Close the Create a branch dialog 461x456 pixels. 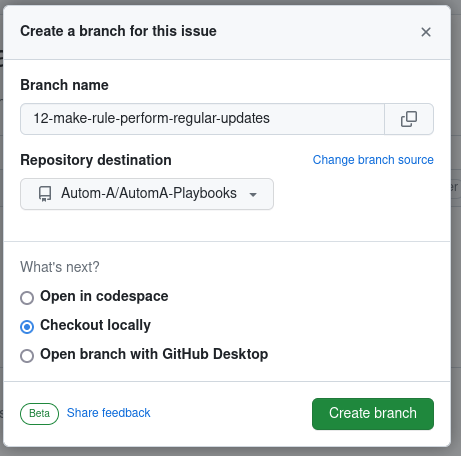pos(426,32)
